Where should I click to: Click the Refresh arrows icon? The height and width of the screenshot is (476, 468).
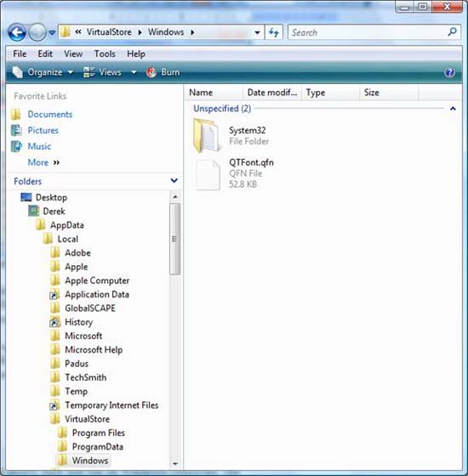coord(274,32)
